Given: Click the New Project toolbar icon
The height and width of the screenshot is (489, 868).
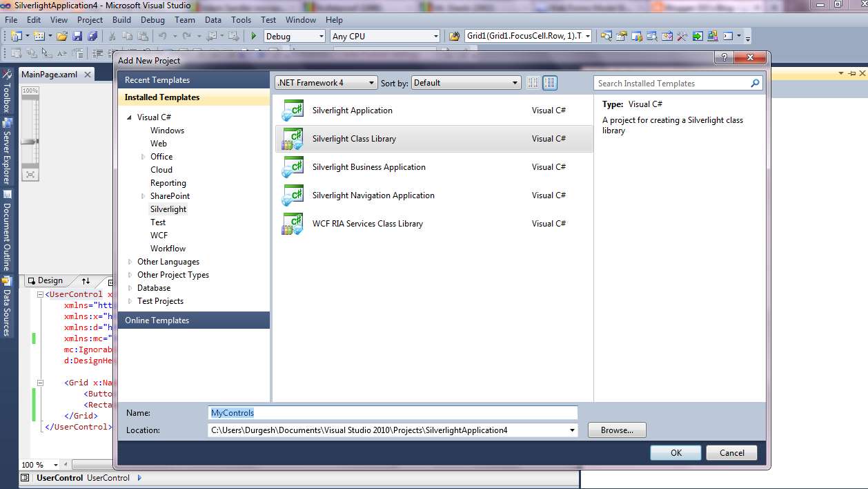Looking at the screenshot, I should (x=16, y=36).
